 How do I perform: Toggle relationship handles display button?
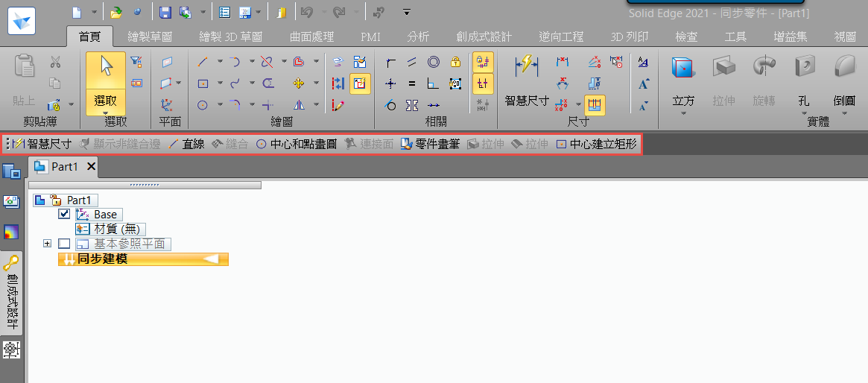(483, 83)
